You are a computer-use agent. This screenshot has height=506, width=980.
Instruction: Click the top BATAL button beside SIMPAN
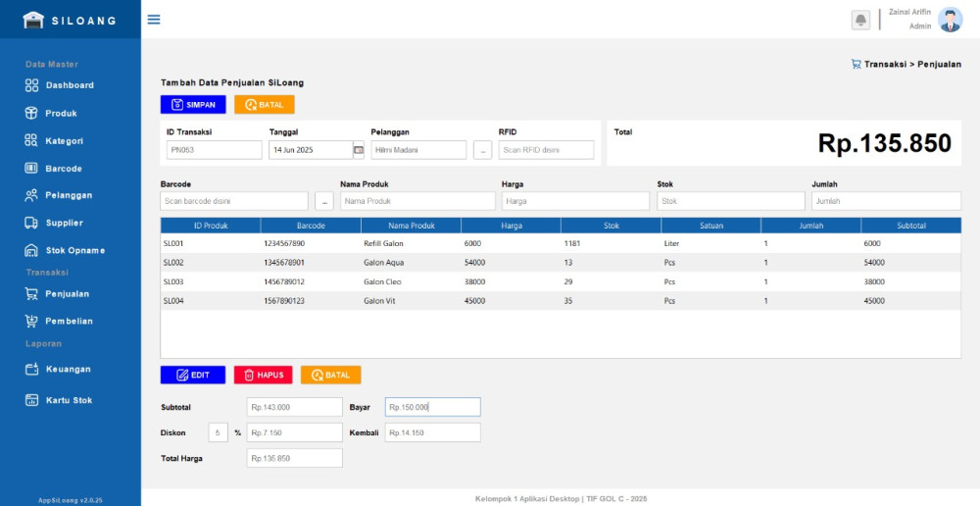[x=265, y=105]
